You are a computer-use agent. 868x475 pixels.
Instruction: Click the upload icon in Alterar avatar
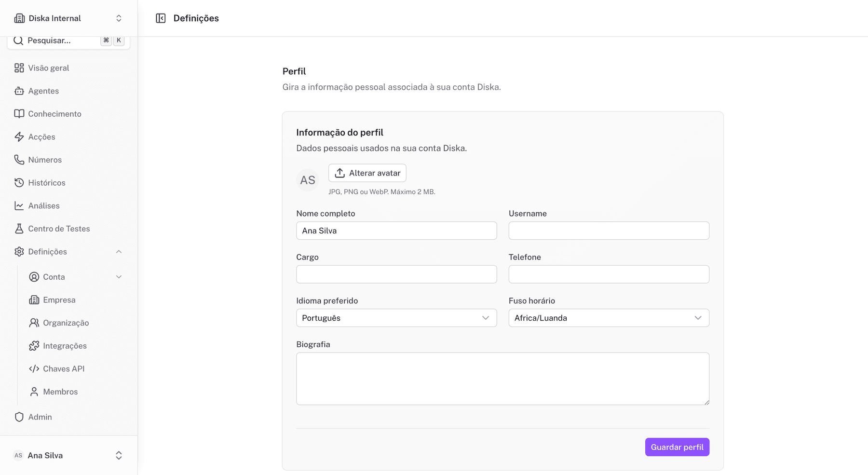(x=340, y=173)
